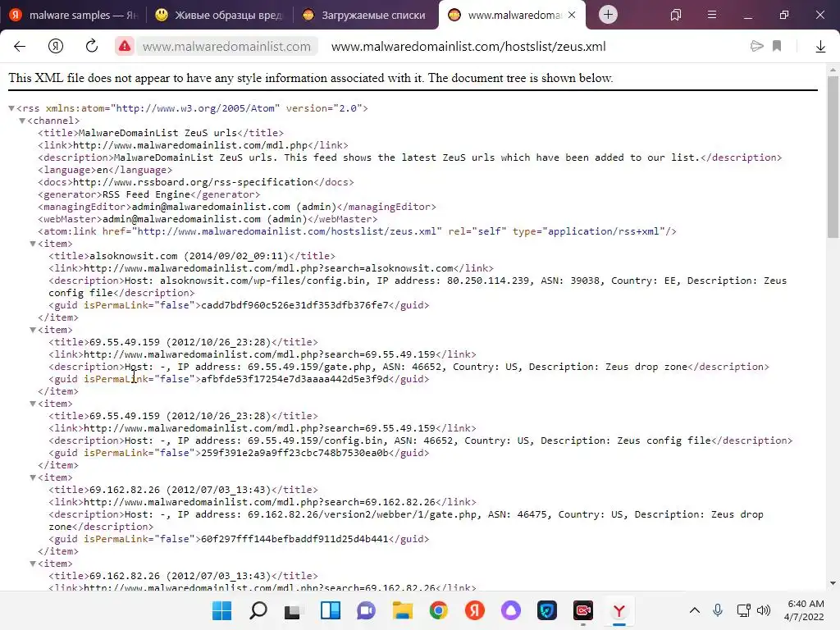Viewport: 840px width, 630px height.
Task: Click the docs URL rssboard.org/rss-specification
Action: (193, 182)
